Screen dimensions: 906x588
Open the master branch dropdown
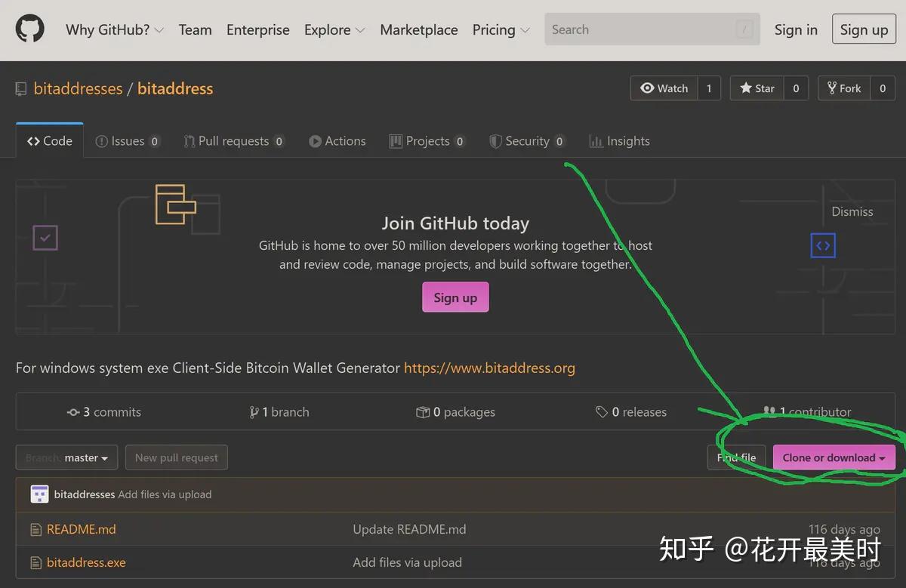pos(67,457)
